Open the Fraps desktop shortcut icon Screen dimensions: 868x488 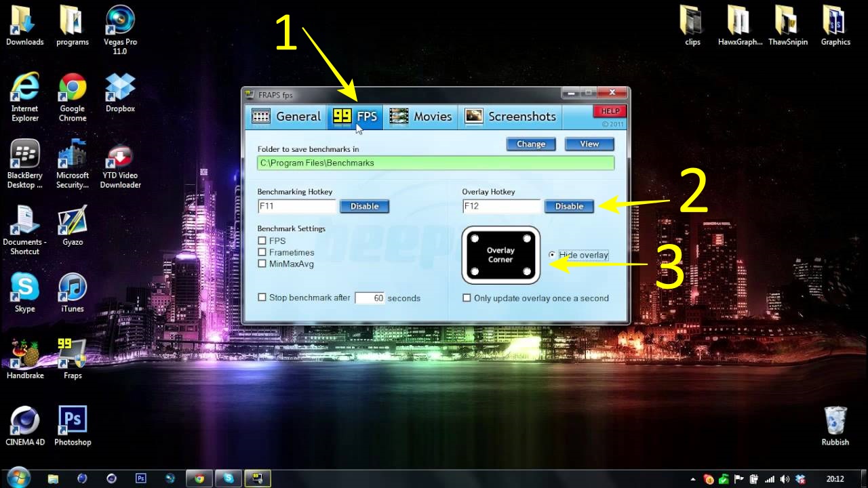click(72, 353)
